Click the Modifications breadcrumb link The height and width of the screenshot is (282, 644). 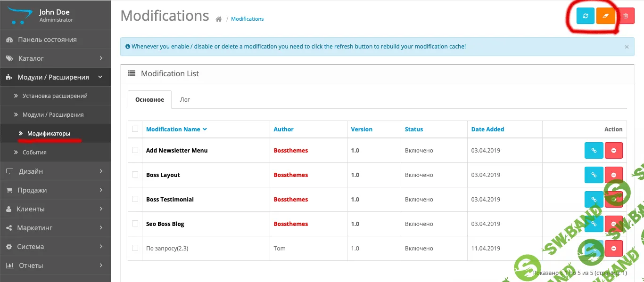pyautogui.click(x=247, y=19)
